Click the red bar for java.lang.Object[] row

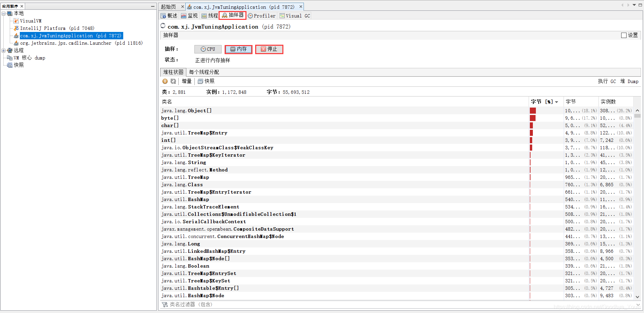click(x=533, y=111)
